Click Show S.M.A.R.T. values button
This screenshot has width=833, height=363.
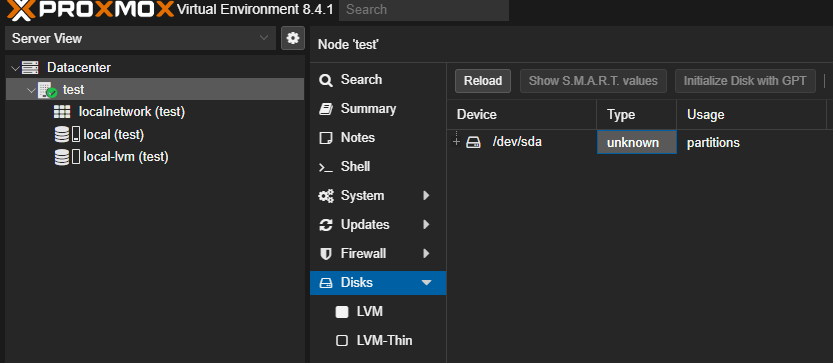[x=593, y=81]
